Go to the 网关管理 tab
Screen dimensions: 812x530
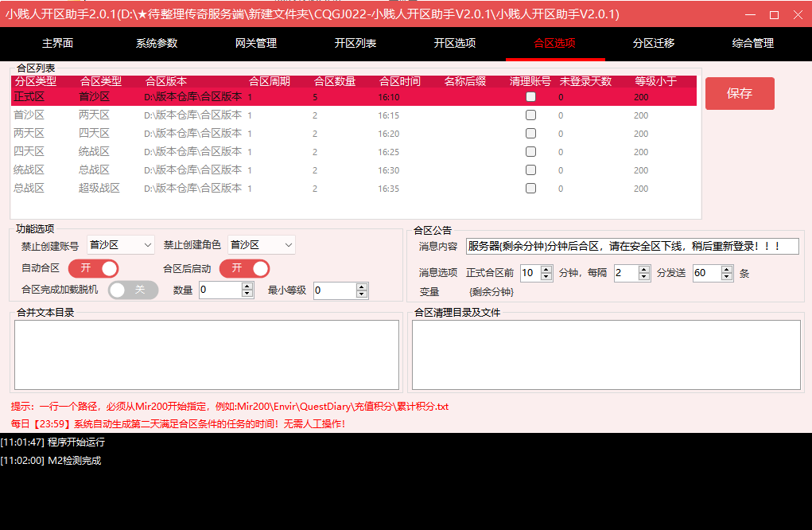(x=256, y=44)
